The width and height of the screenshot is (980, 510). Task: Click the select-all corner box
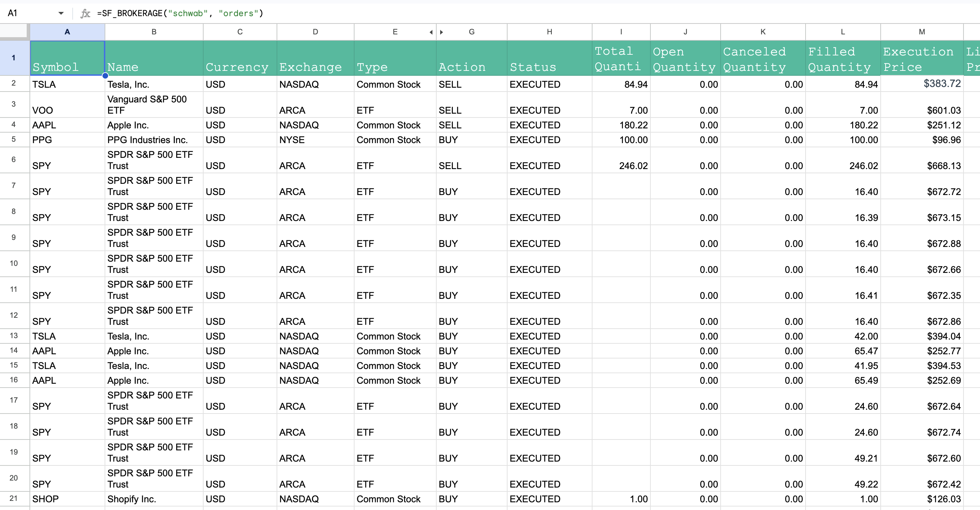(14, 32)
